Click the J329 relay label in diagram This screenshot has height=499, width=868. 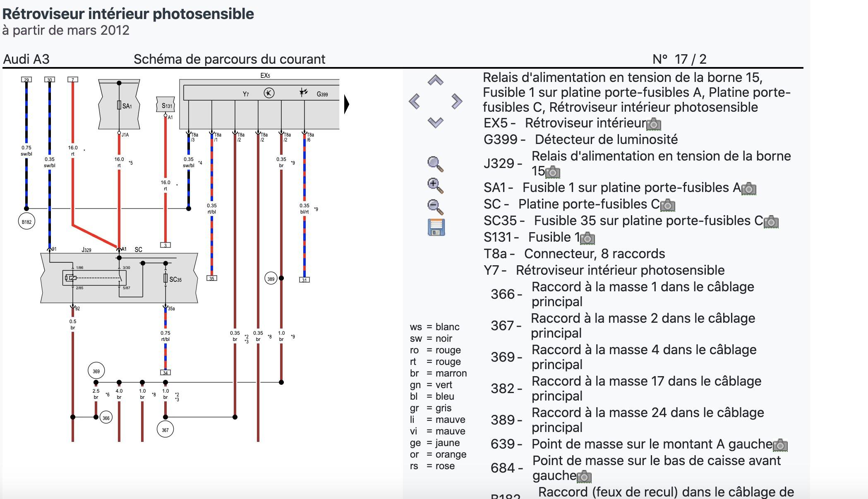point(86,250)
